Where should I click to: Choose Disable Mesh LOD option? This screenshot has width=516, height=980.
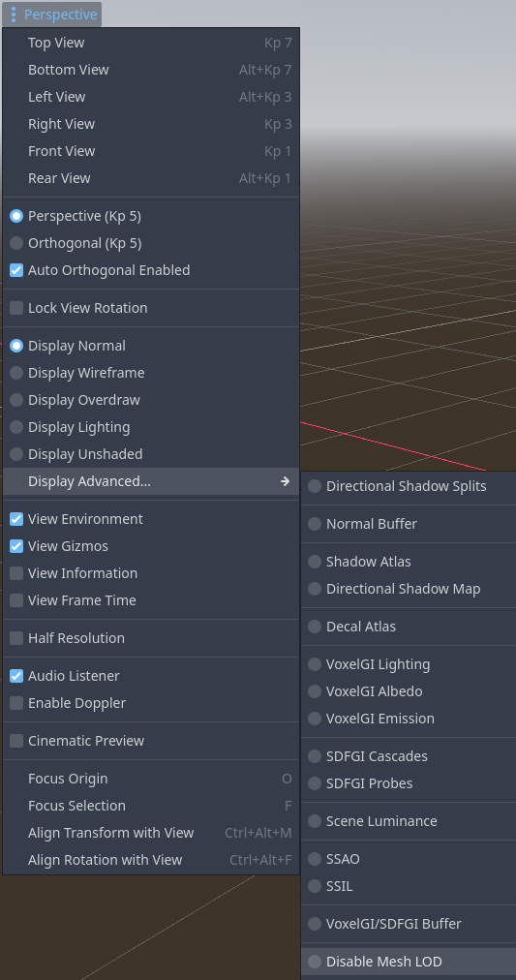point(409,962)
